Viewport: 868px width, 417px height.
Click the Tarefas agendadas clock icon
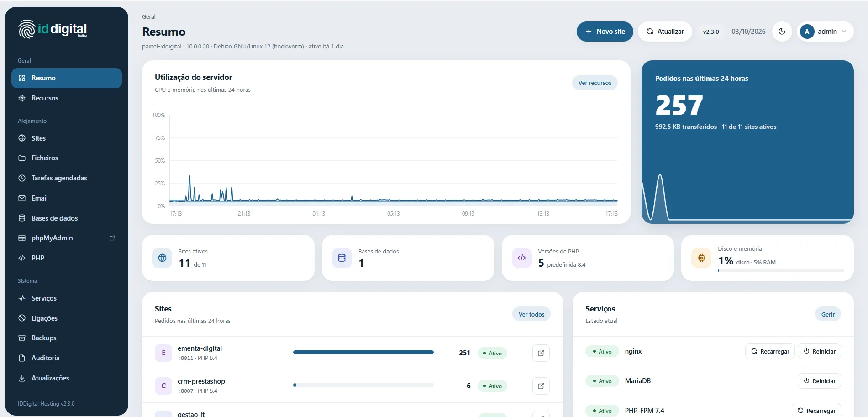(x=22, y=178)
